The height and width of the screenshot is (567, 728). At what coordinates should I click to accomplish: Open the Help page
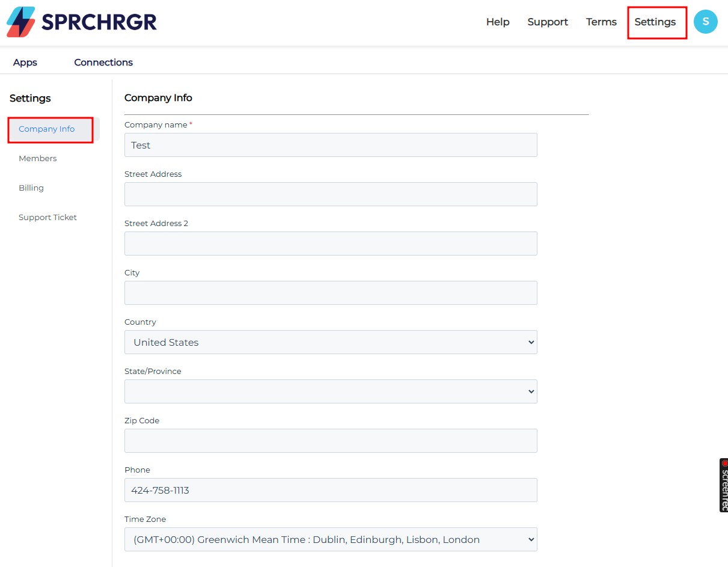498,22
